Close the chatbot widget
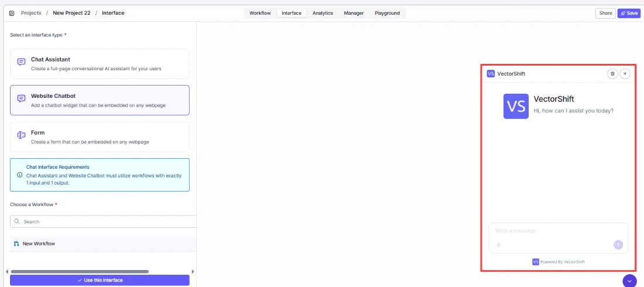 click(x=625, y=74)
